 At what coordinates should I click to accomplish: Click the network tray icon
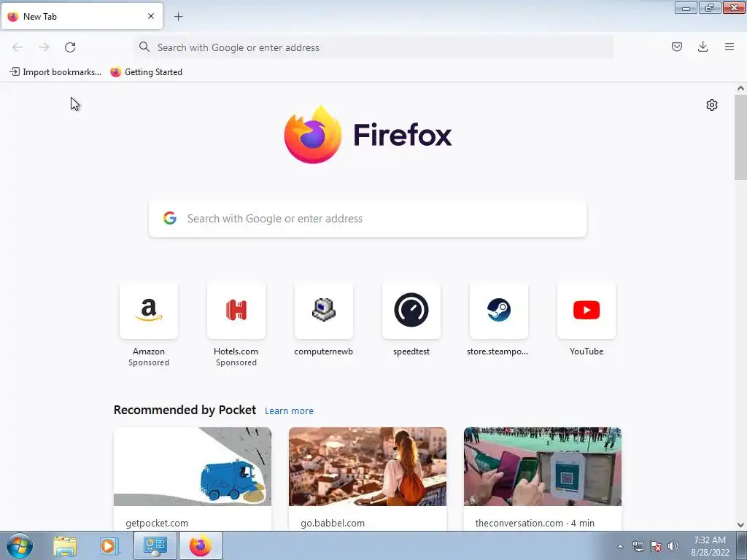click(638, 546)
